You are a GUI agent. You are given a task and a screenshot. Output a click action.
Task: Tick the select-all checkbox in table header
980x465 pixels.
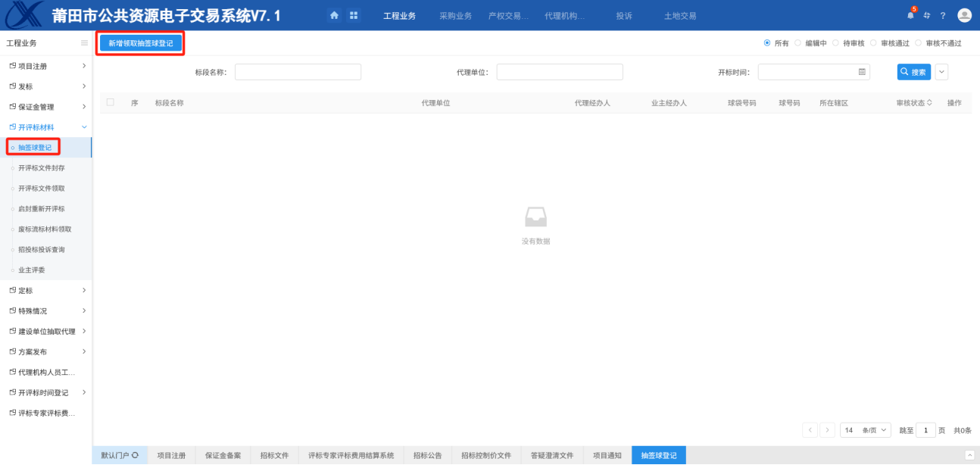tap(111, 102)
